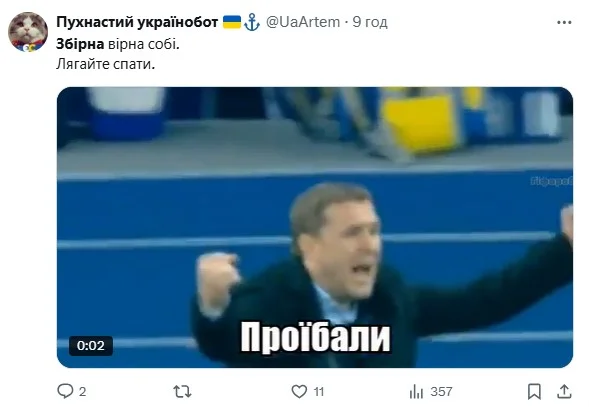Click the bold Збірна keyword
The image size is (589, 407).
80,44
